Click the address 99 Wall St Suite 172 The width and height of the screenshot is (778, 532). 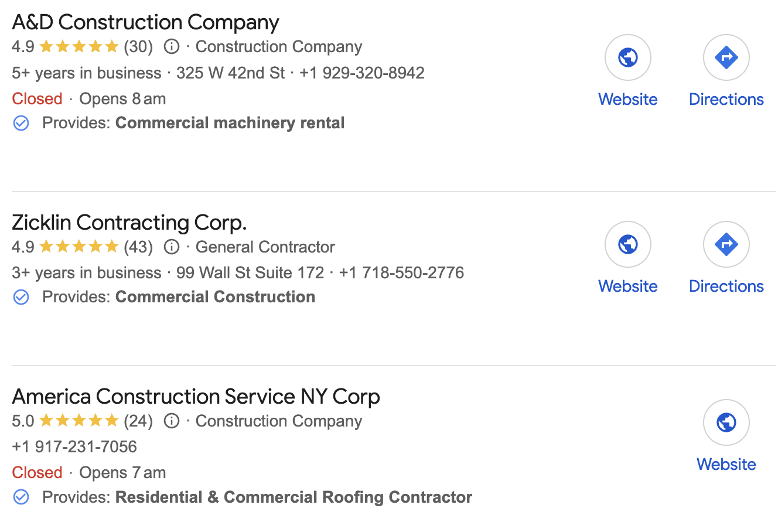tap(250, 272)
